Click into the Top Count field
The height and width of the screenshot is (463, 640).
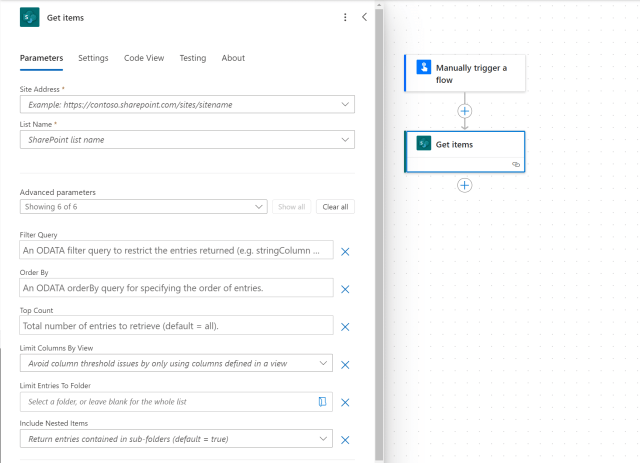[175, 326]
